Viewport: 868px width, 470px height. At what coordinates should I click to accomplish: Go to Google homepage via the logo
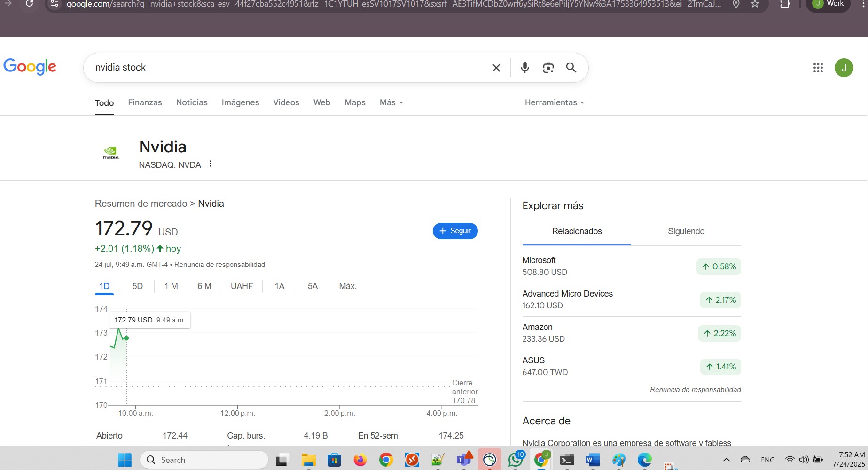(30, 67)
